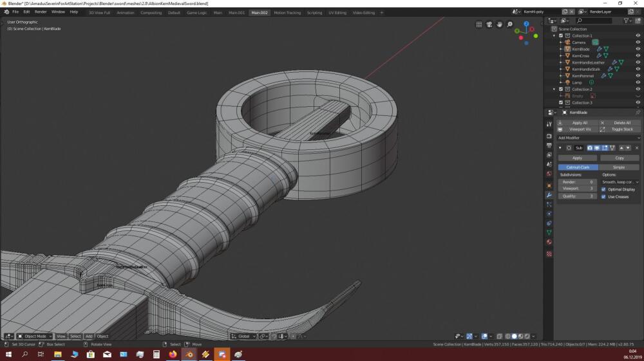Open the Object Data mesh tab icon
Screen dimensions: 644x361
(549, 233)
